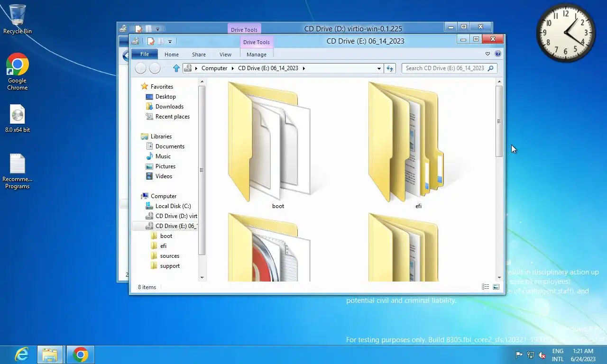The width and height of the screenshot is (607, 364).
Task: Switch to Large icons view via status bar button
Action: point(496,287)
